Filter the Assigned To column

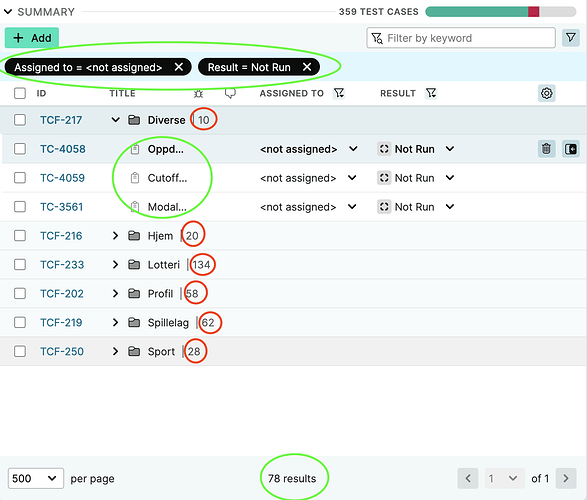pos(339,93)
